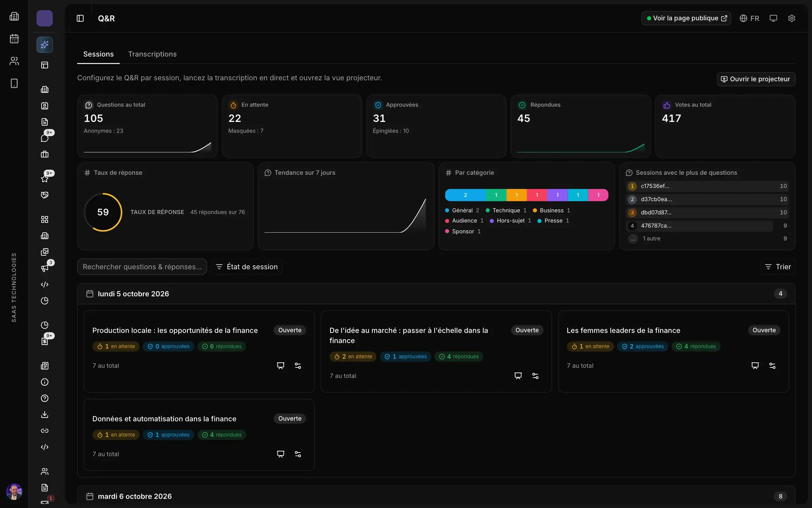This screenshot has height=508, width=812.
Task: Click Voir la page publique
Action: (x=686, y=18)
